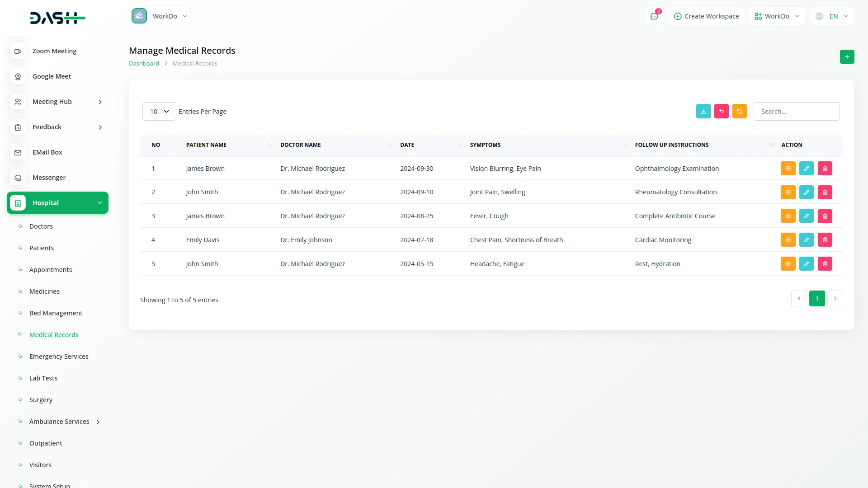Follow the Dashboard breadcrumb link

pos(144,64)
